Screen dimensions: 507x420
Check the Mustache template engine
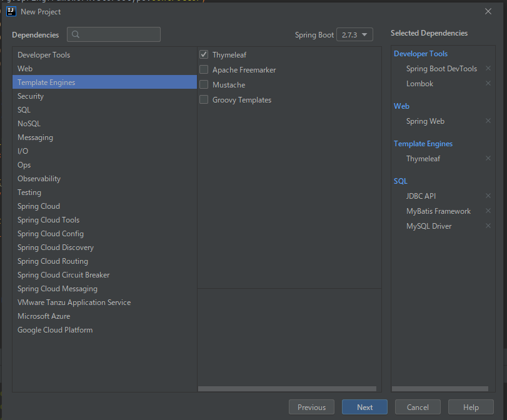tap(204, 84)
